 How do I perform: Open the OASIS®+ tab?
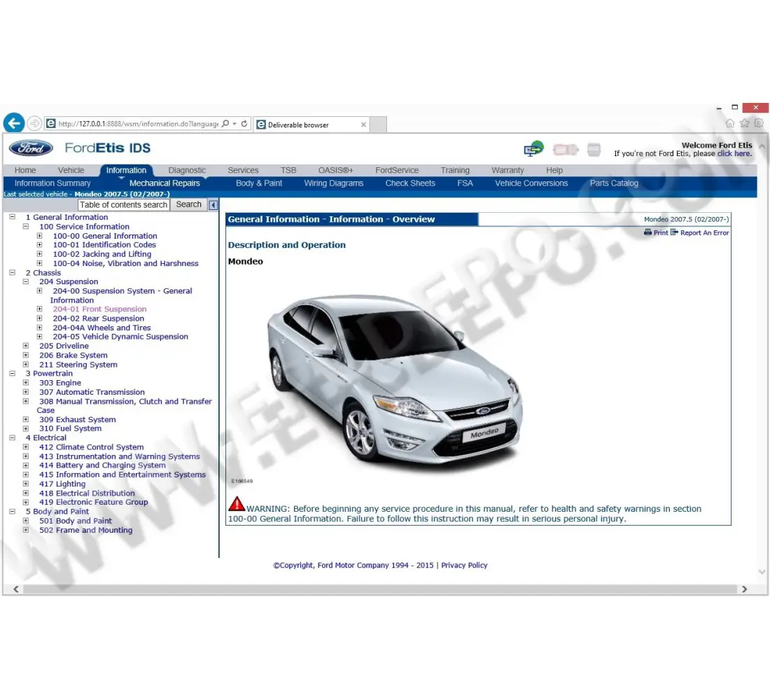[x=335, y=170]
